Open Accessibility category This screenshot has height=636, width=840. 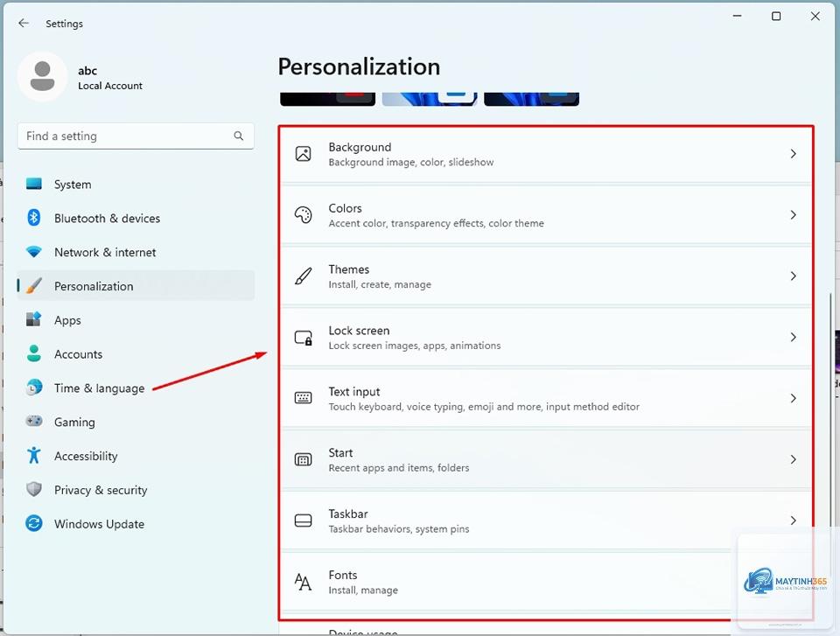[x=136, y=456]
